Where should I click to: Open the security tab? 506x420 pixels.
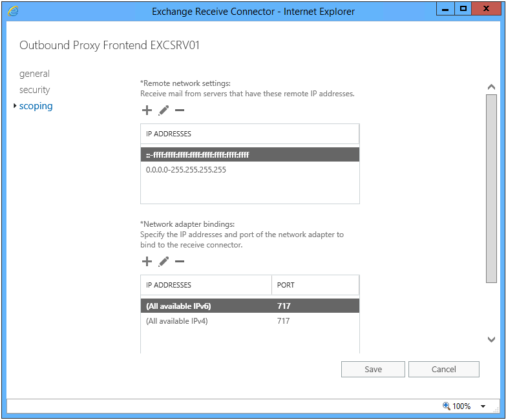(34, 90)
